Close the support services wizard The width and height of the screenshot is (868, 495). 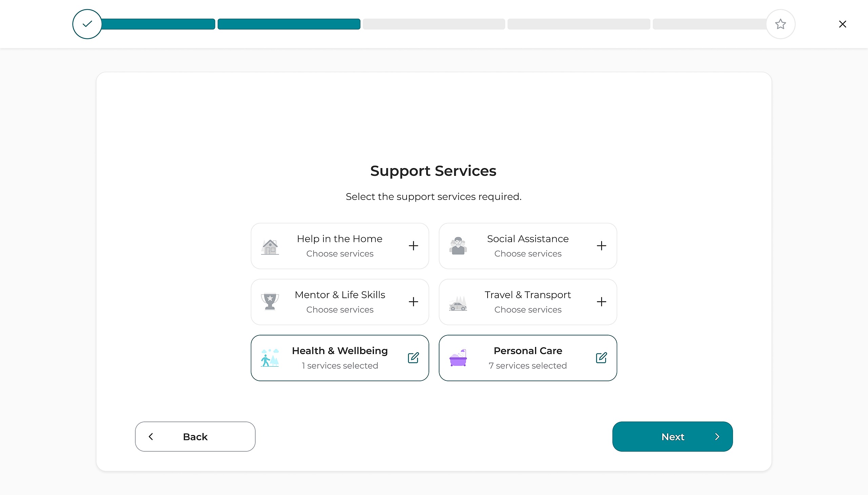(x=842, y=24)
